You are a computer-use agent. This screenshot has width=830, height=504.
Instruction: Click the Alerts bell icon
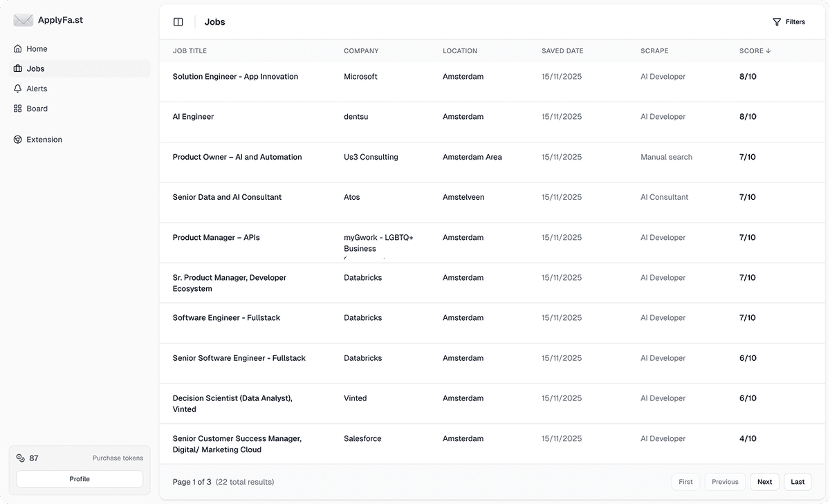point(17,88)
